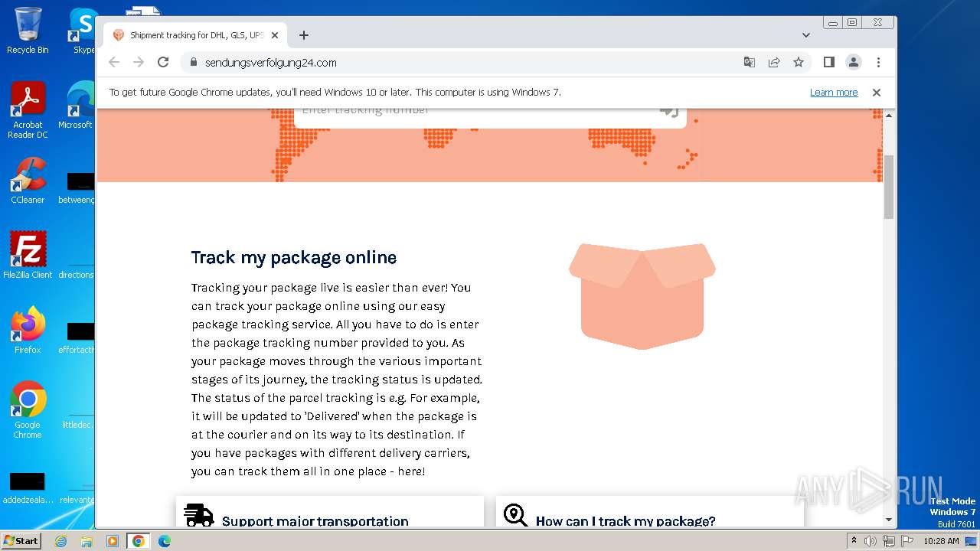Open a new tab
This screenshot has height=551, width=980.
304,35
